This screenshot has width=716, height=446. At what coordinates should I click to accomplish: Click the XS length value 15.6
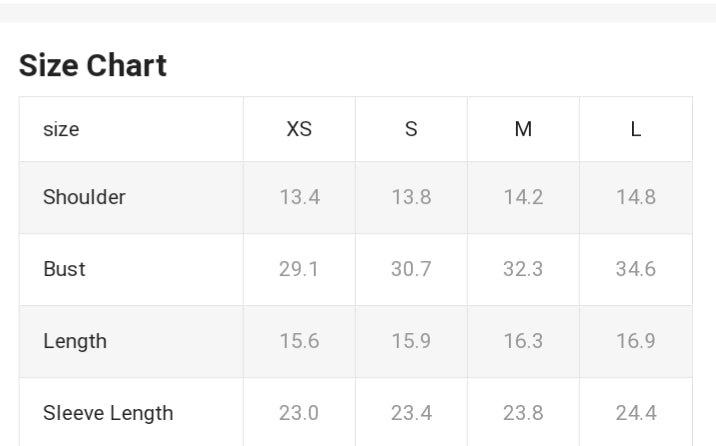coord(299,341)
